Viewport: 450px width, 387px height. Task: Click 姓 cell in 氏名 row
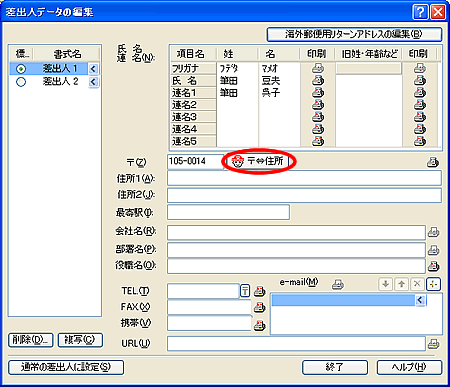coord(237,80)
